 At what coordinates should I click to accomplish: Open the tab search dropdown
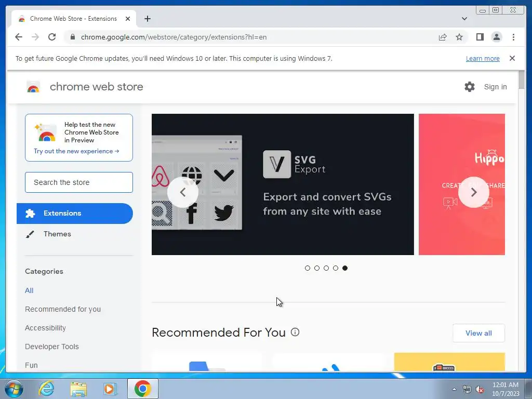pyautogui.click(x=464, y=19)
